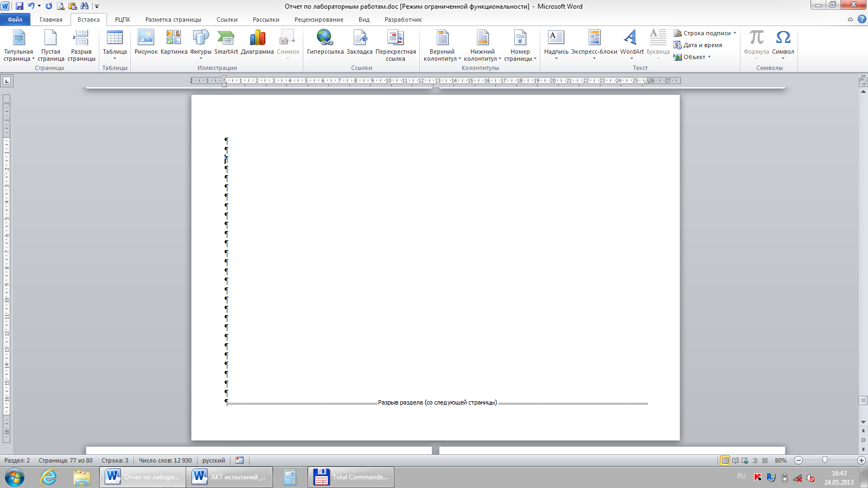The height and width of the screenshot is (488, 868).
Task: Open the Картинка clip art pane
Action: point(174,42)
